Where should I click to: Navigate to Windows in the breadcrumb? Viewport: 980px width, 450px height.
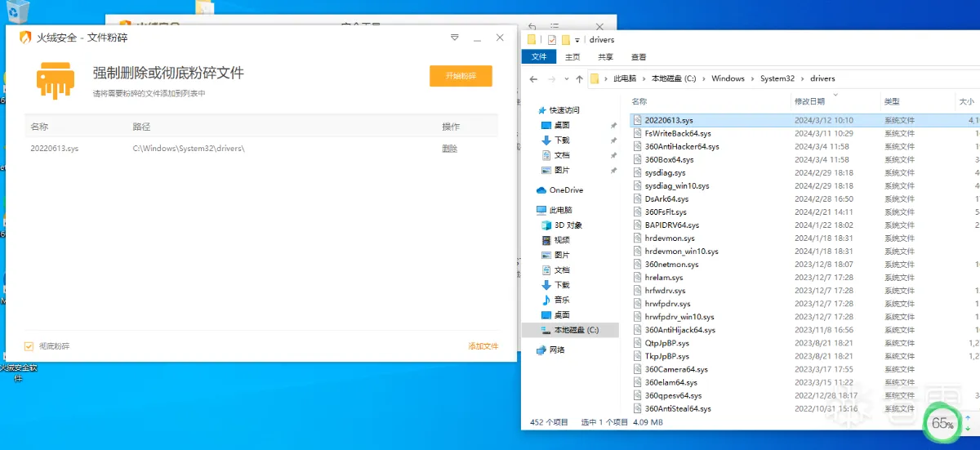pos(728,78)
